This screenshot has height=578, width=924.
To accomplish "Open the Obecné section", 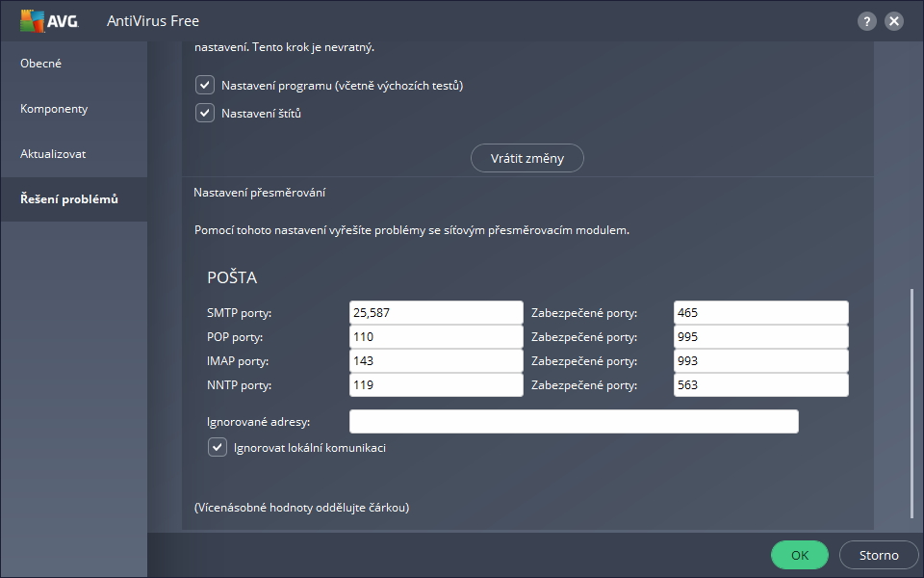I will (x=41, y=64).
